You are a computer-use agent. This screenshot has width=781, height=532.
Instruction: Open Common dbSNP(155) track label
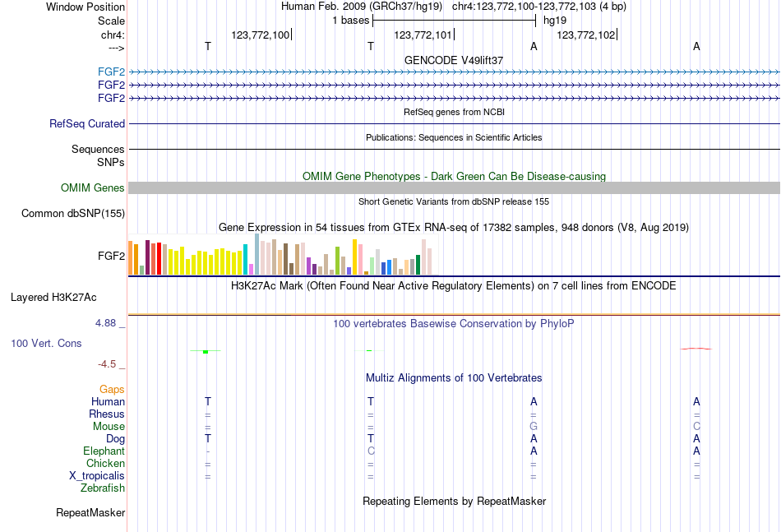click(x=72, y=213)
